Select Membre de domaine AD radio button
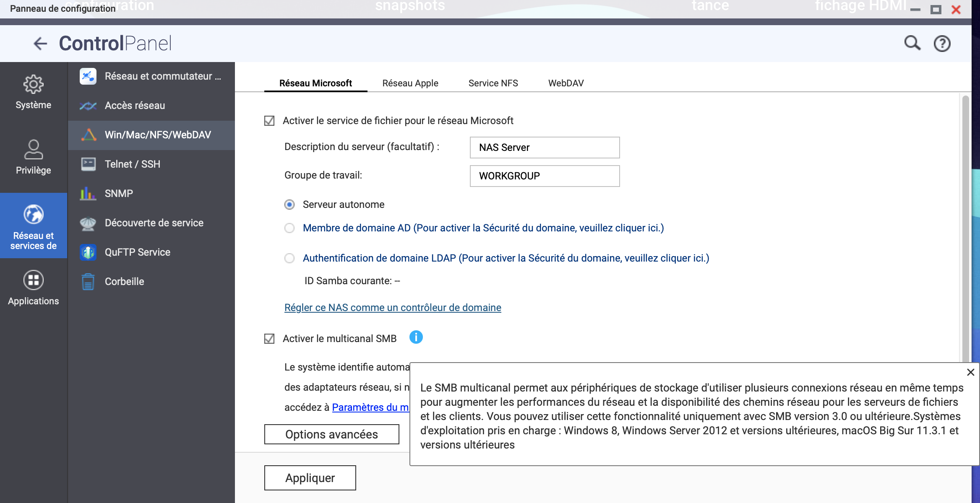Image resolution: width=980 pixels, height=503 pixels. (x=289, y=228)
